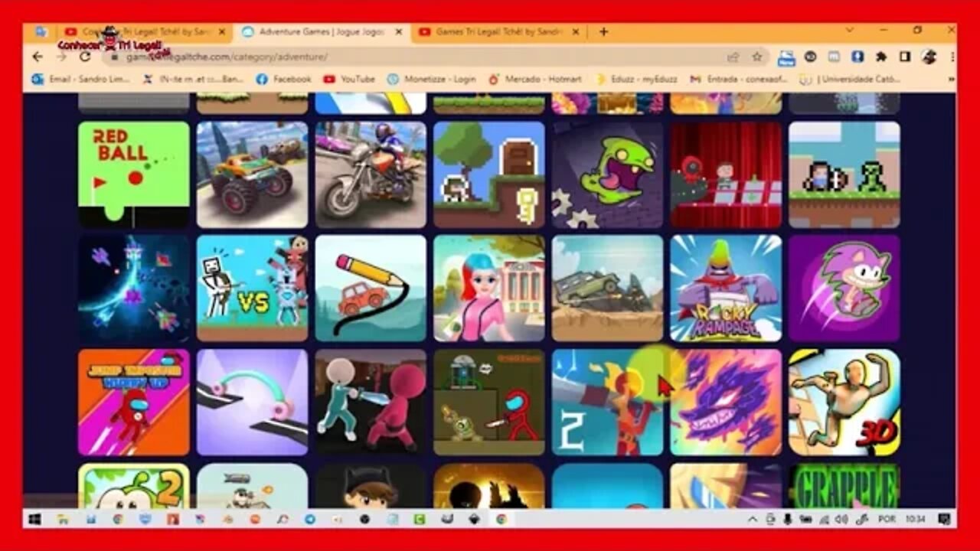This screenshot has height=551, width=980.
Task: Open the Jump Impostor game thumbnail
Action: pos(133,403)
